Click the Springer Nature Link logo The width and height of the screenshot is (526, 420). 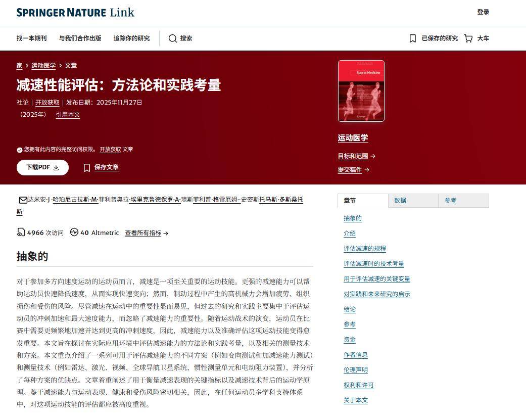tap(75, 13)
